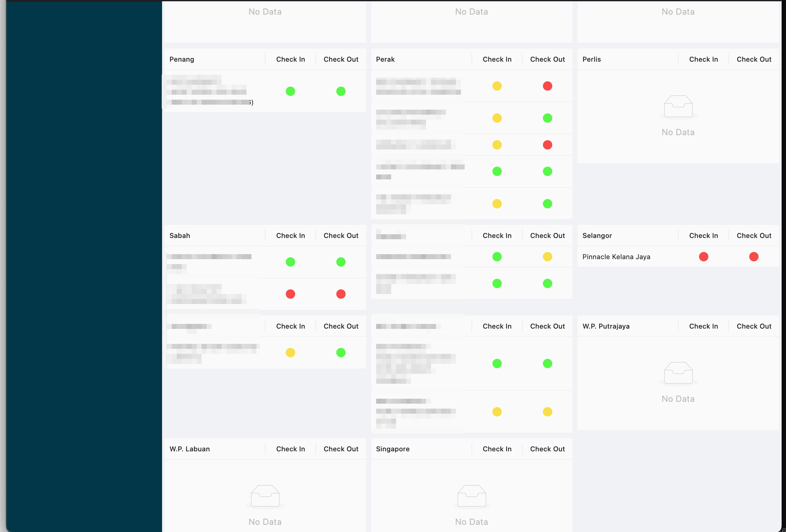Click first Sabah row green Check Out dot
The width and height of the screenshot is (786, 532).
(x=341, y=262)
